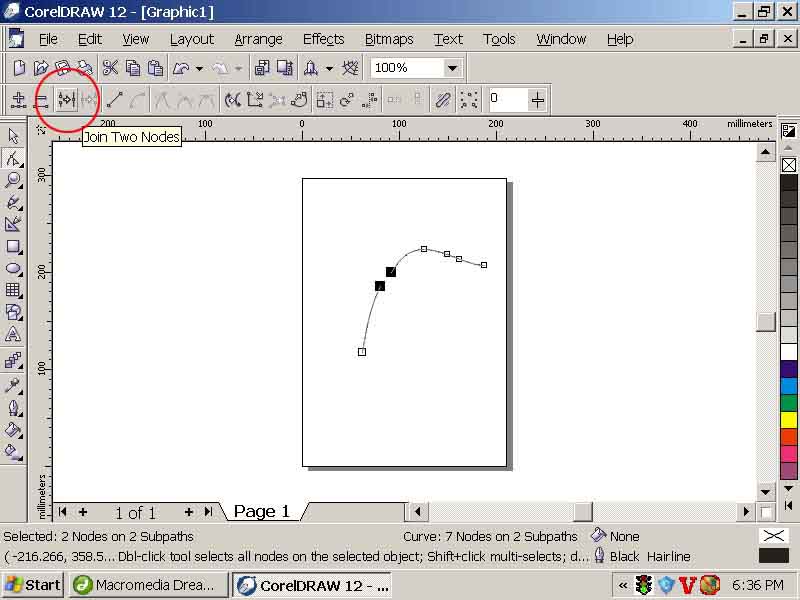
Task: Select the Interactive Blend tool
Action: (x=13, y=360)
